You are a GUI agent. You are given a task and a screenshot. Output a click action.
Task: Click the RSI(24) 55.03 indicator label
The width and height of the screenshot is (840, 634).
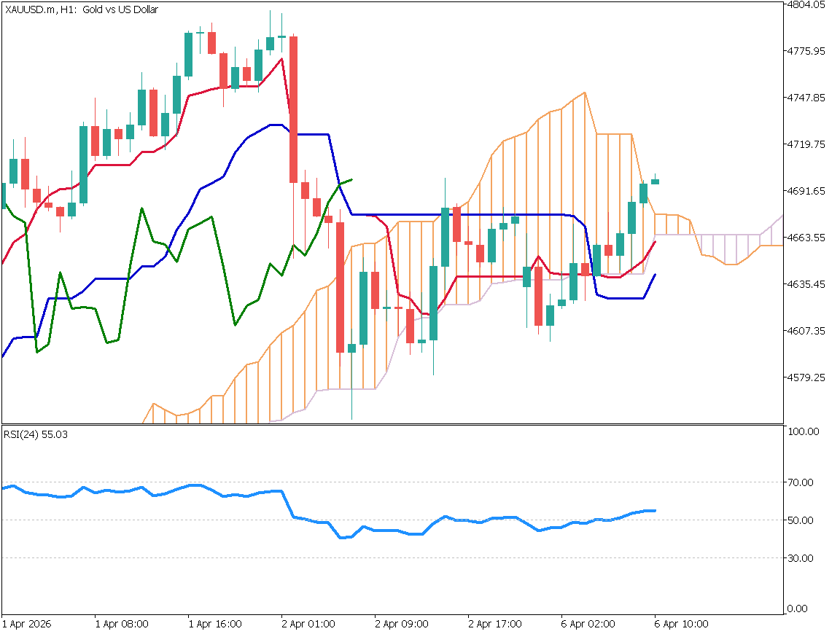coord(35,434)
